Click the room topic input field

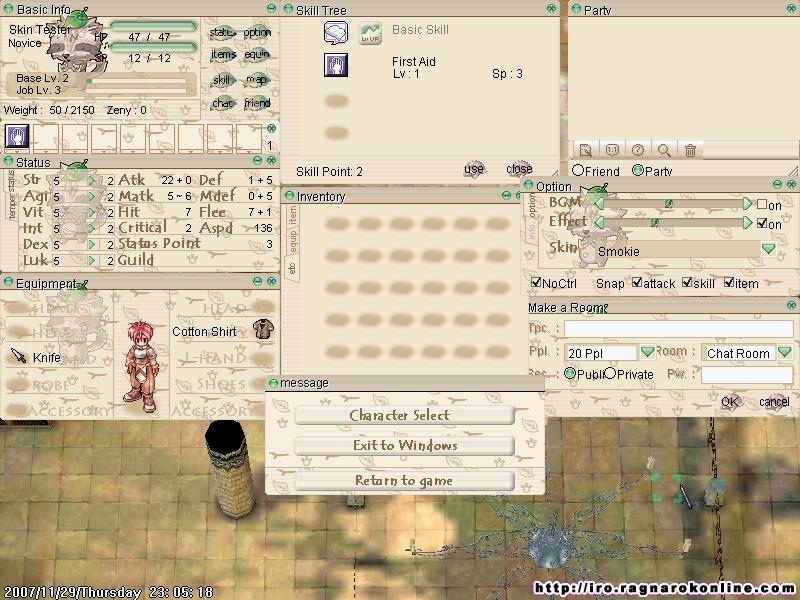[x=679, y=329]
